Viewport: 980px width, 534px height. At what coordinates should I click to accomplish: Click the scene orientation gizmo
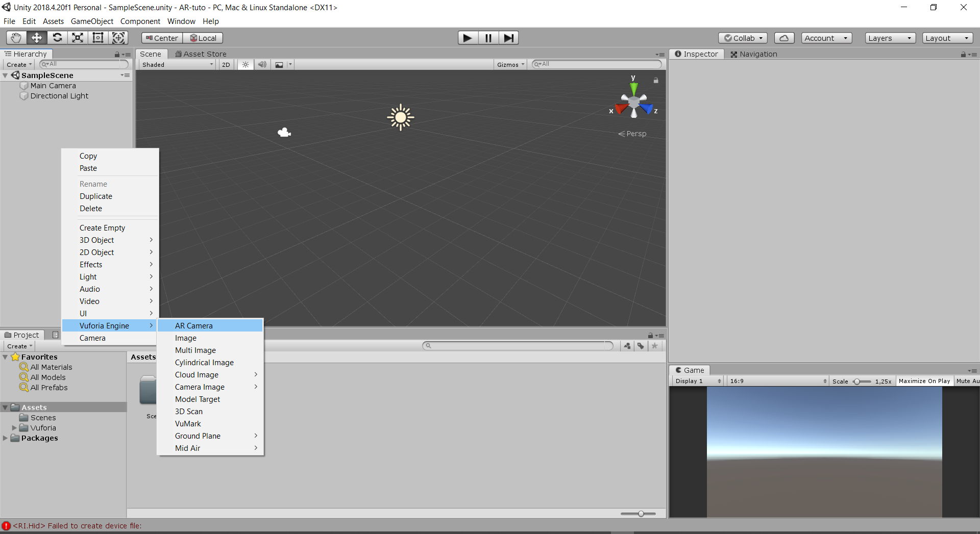pyautogui.click(x=633, y=103)
